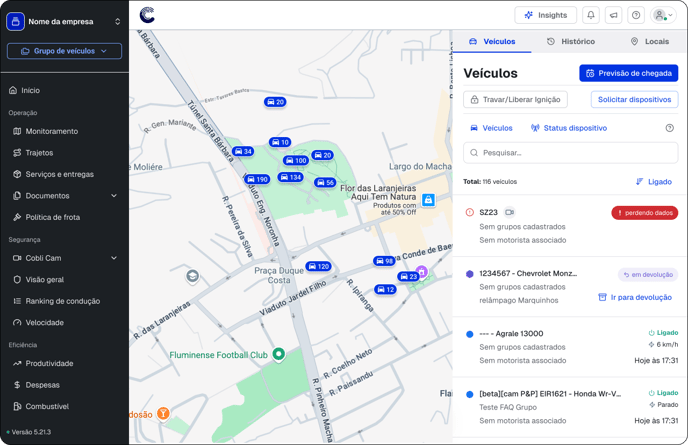Click the map cluster marker 134
688x445 pixels.
[290, 177]
